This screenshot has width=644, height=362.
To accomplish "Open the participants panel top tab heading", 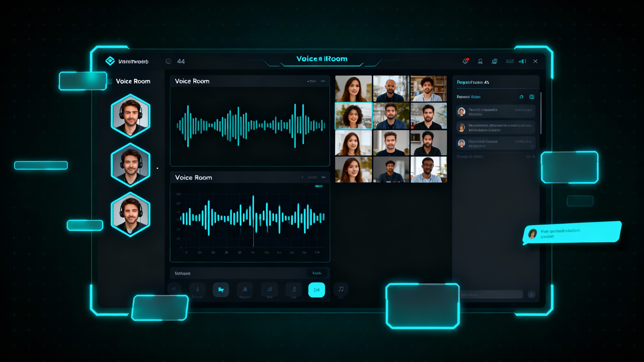I will pyautogui.click(x=473, y=82).
